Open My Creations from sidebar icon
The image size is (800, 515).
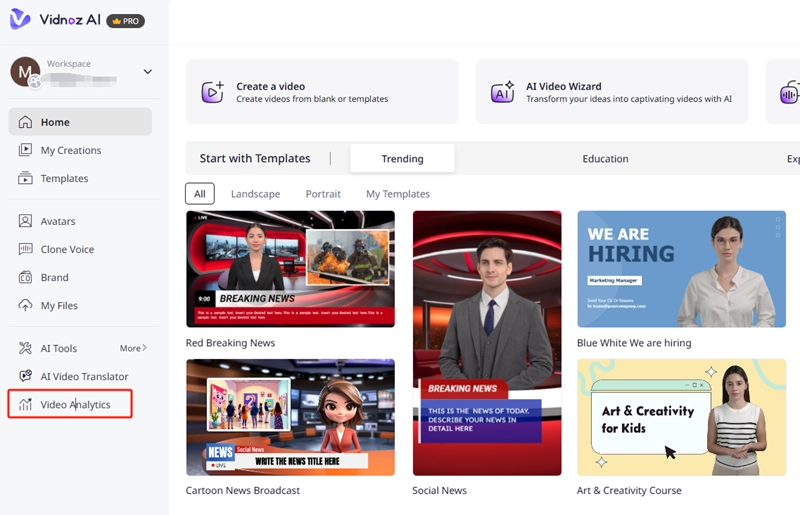click(x=25, y=150)
